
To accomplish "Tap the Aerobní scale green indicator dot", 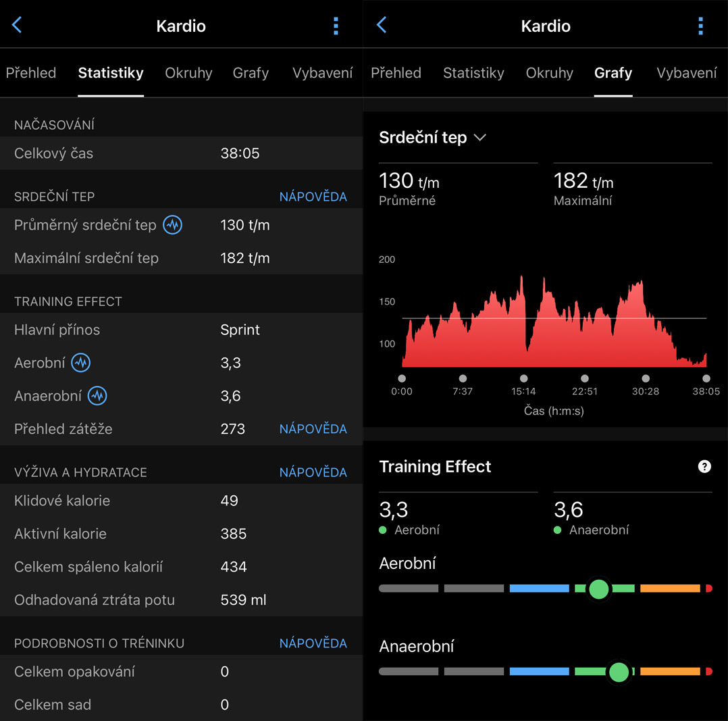I will pos(598,589).
